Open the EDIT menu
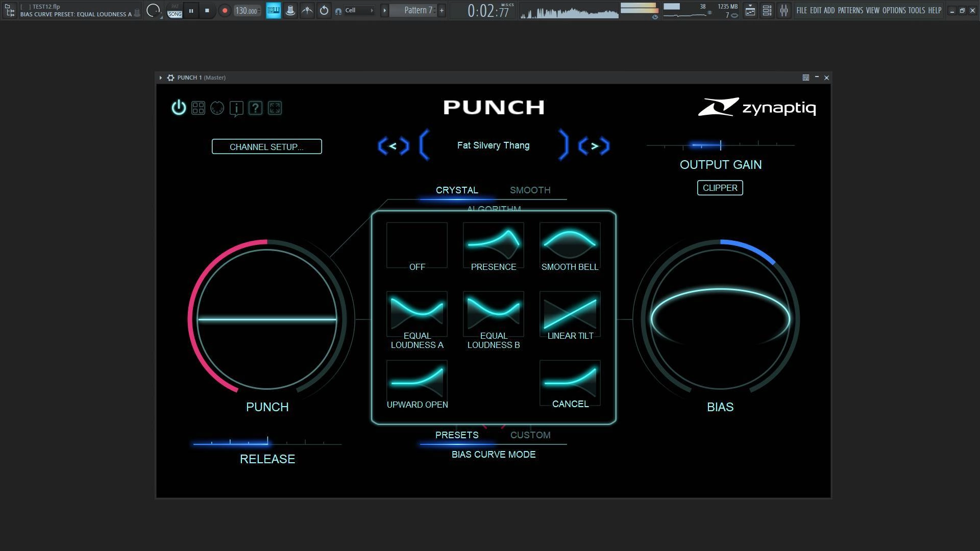The width and height of the screenshot is (980, 551). (x=816, y=10)
